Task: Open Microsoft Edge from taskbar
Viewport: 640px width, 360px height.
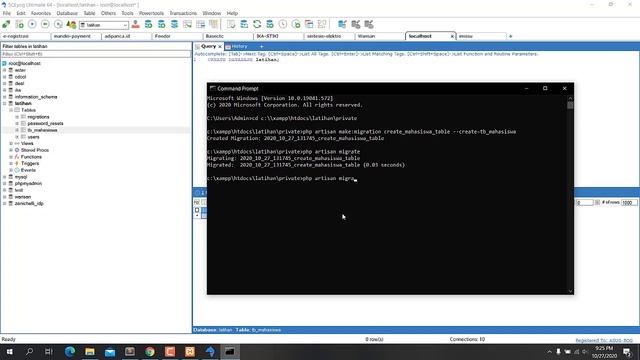Action: (70, 351)
